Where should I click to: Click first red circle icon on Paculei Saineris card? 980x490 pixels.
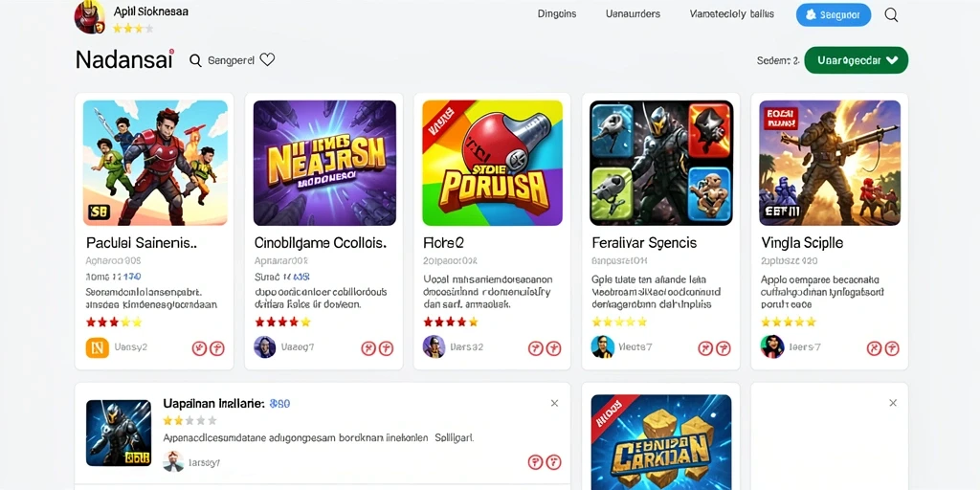[199, 348]
